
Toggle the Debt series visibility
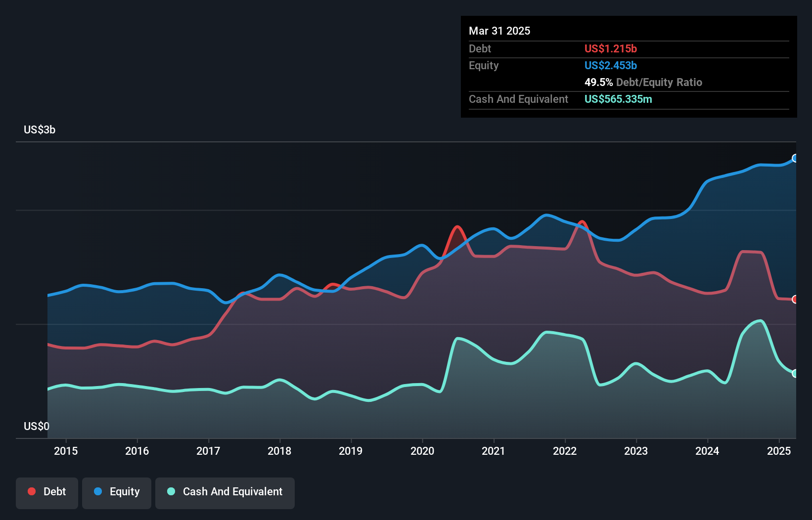click(x=47, y=492)
